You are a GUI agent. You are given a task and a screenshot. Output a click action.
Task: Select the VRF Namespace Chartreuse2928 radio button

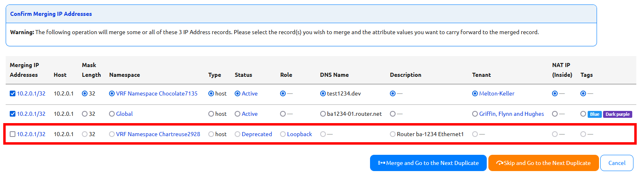[x=112, y=134]
